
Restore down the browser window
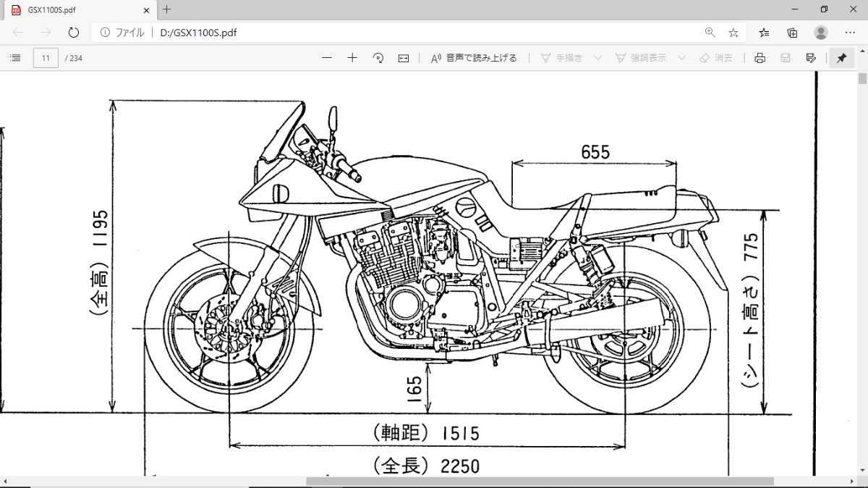pyautogui.click(x=824, y=9)
